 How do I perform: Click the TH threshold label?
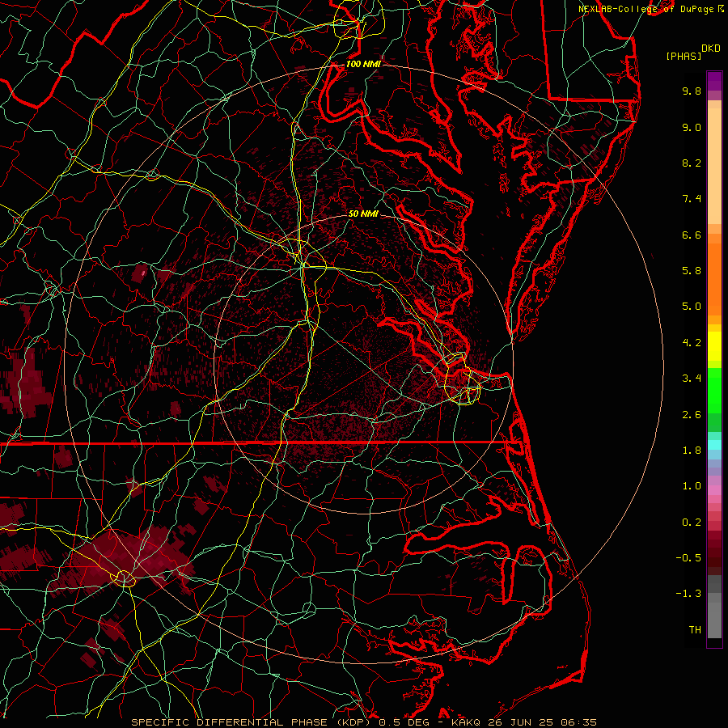(695, 630)
